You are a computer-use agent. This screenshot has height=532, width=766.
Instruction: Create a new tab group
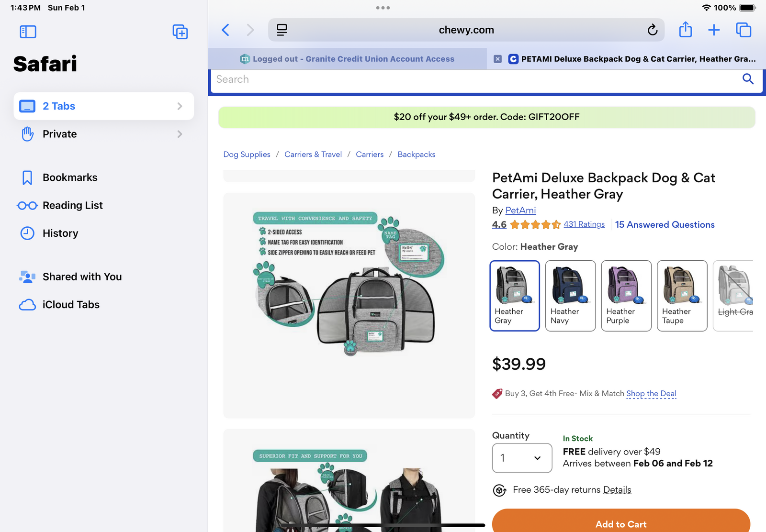click(180, 32)
